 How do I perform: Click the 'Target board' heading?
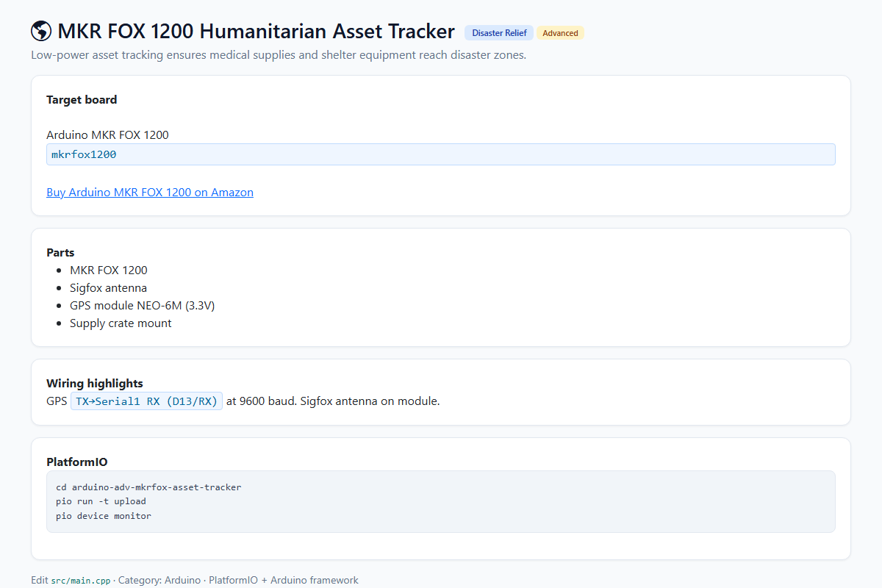tap(82, 100)
